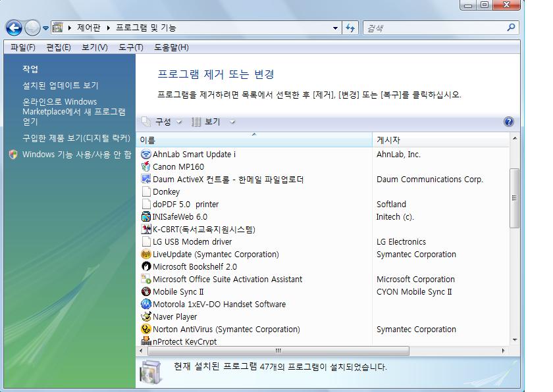
Task: Select Microsoft Office Suite Activation Assistant entry
Action: 228,280
